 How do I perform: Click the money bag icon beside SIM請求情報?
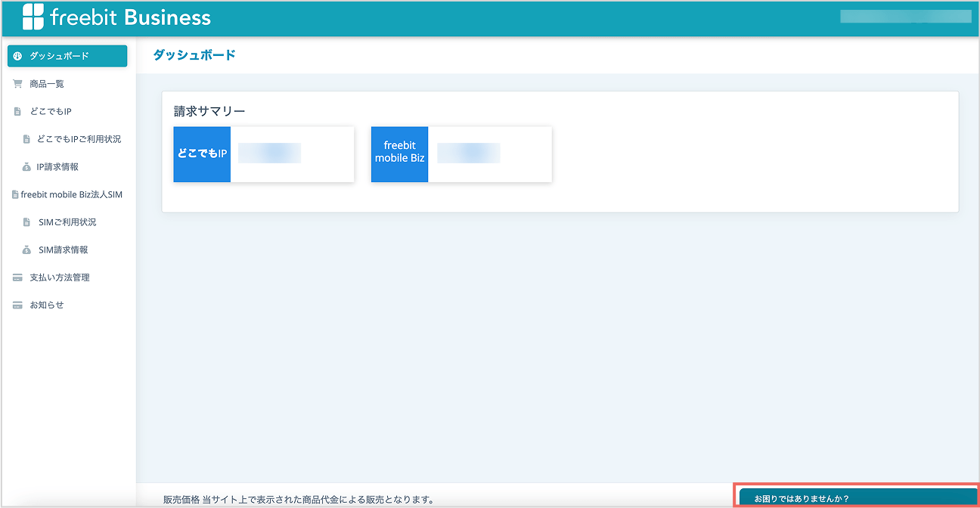pos(26,250)
